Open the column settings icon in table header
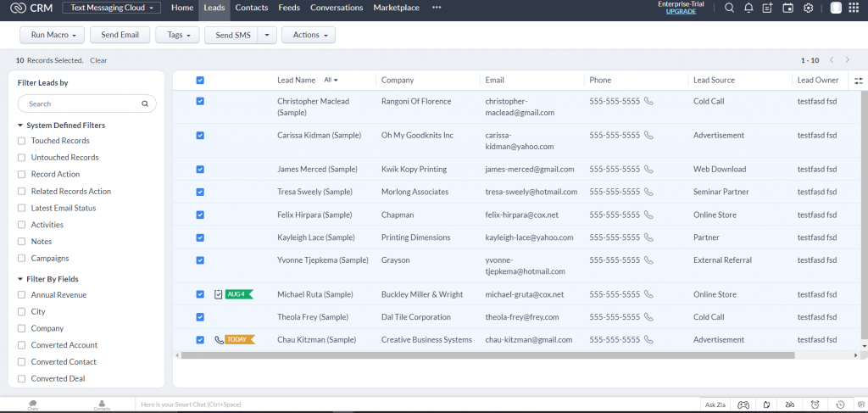Screen dimensions: 868x413 [859, 81]
